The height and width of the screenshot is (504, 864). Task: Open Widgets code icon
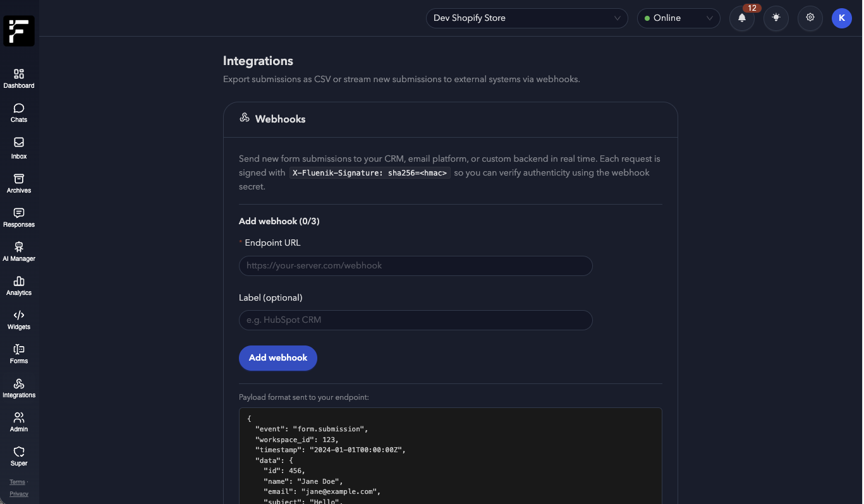click(19, 316)
